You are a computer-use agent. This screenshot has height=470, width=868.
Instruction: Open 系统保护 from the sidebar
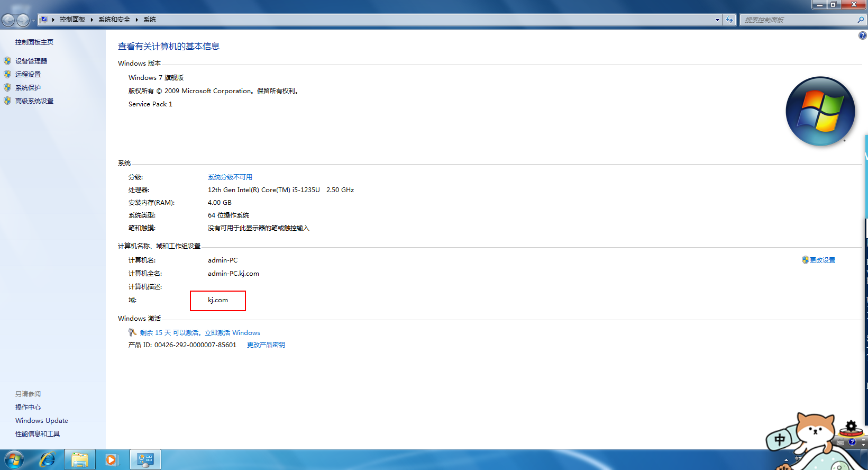(x=28, y=88)
